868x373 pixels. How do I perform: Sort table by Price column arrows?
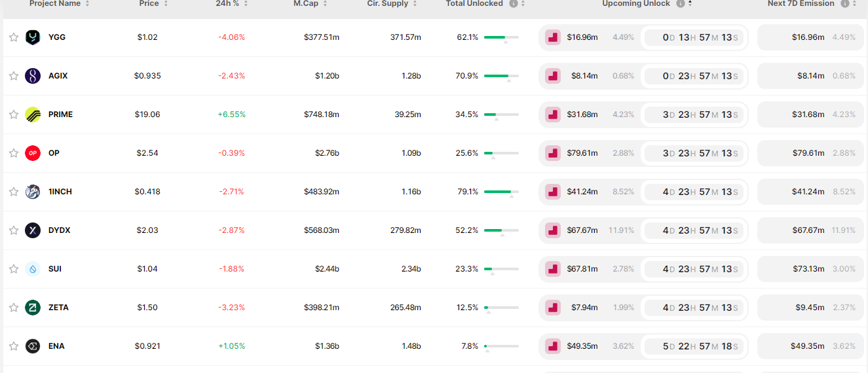tap(166, 4)
